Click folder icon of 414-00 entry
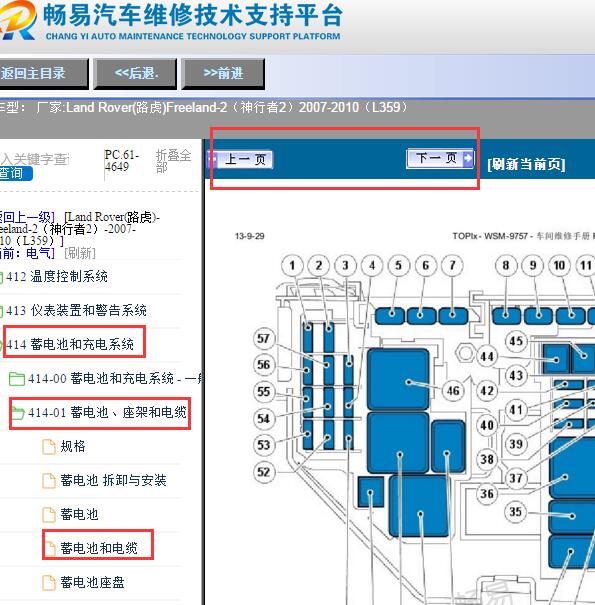 click(17, 379)
